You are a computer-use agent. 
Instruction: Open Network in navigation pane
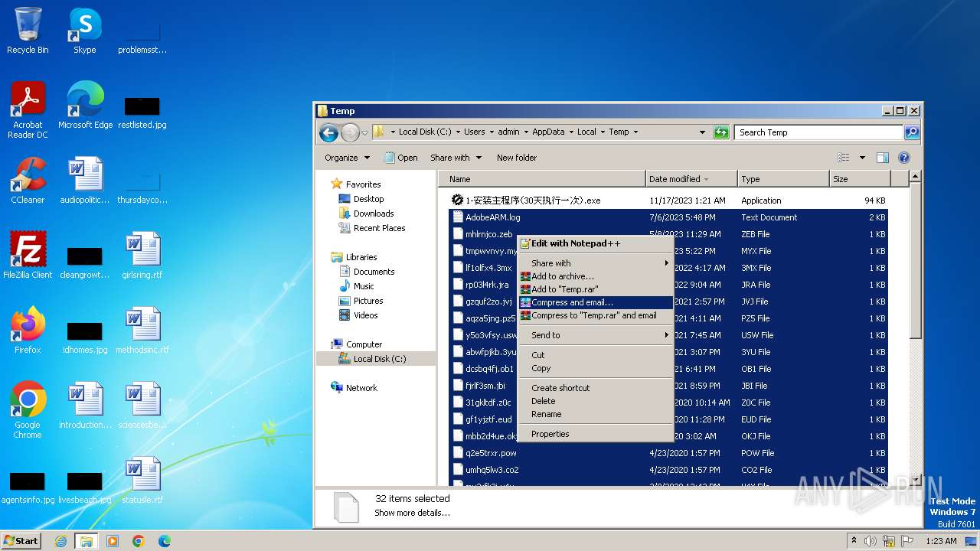click(x=361, y=388)
